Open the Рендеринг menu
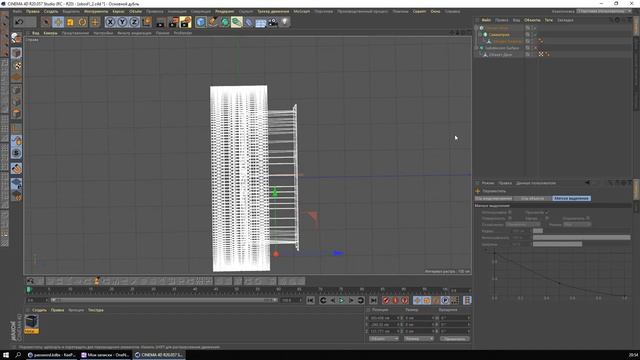 224,11
